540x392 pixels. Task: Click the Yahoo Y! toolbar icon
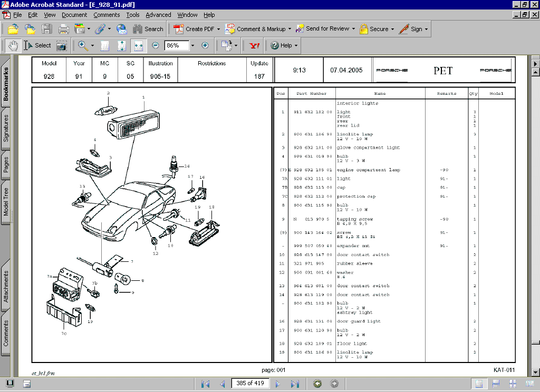(255, 45)
